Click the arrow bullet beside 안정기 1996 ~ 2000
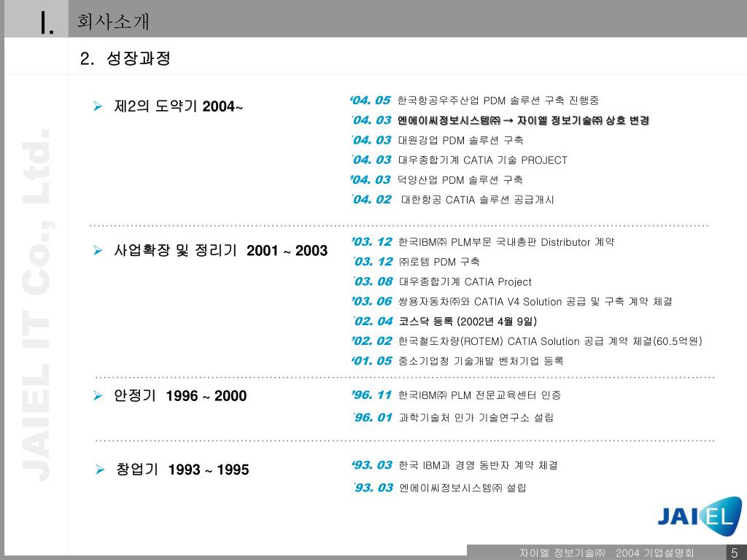747x560 pixels. pos(98,396)
